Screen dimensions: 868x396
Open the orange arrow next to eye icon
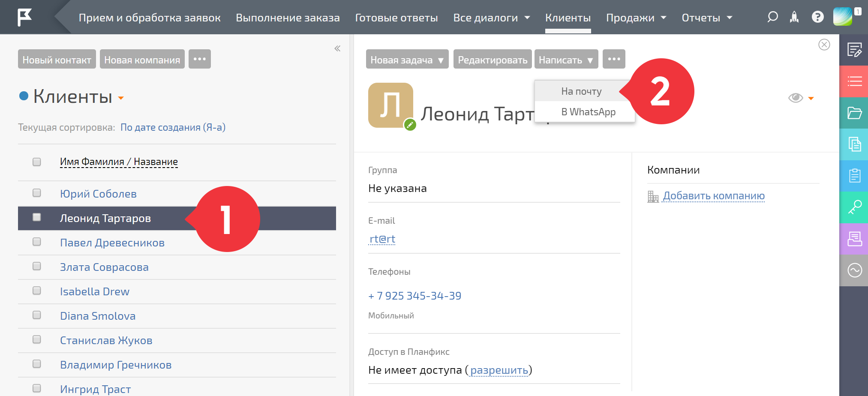point(811,99)
